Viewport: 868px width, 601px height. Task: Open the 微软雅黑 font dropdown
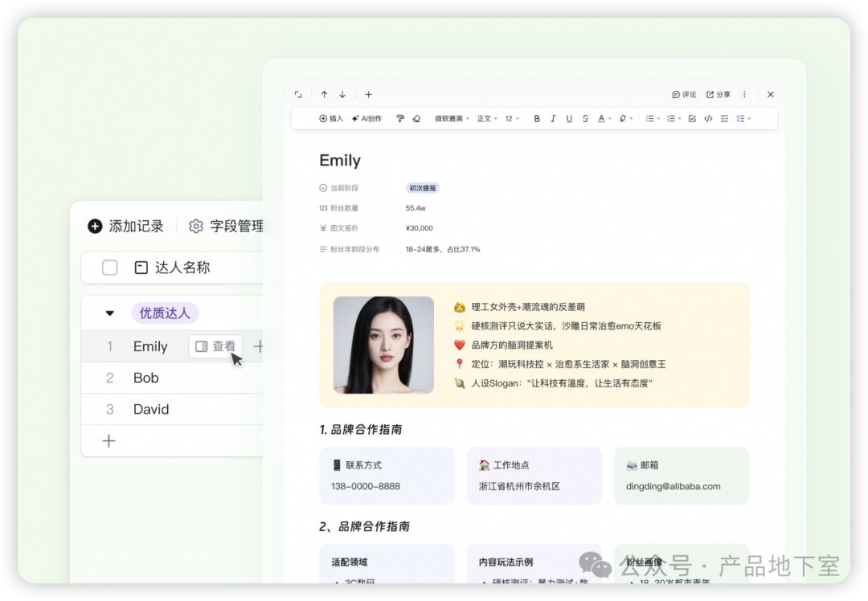click(x=452, y=119)
